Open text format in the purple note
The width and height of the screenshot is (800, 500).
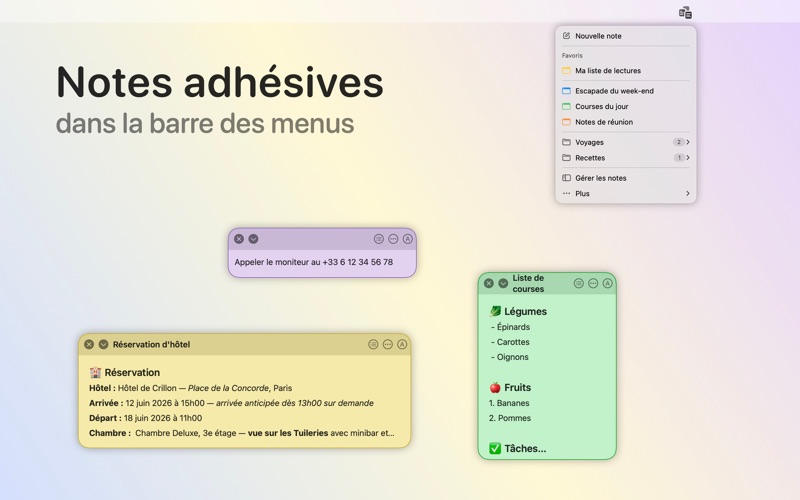pos(407,239)
